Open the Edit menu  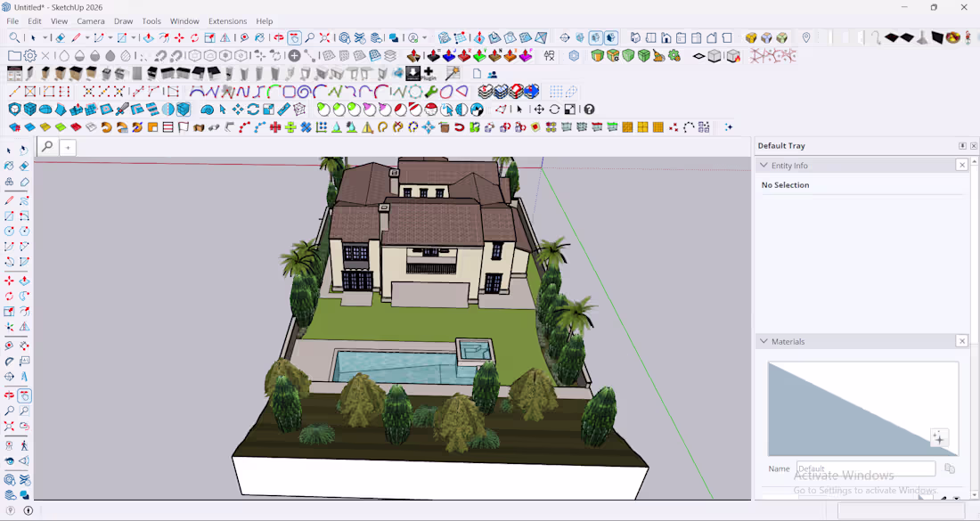tap(35, 20)
